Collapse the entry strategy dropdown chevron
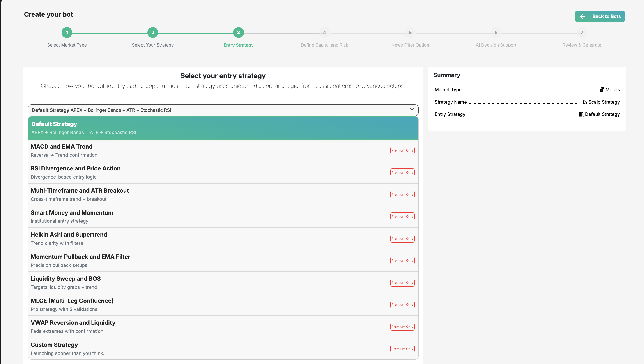The width and height of the screenshot is (644, 364). 412,109
